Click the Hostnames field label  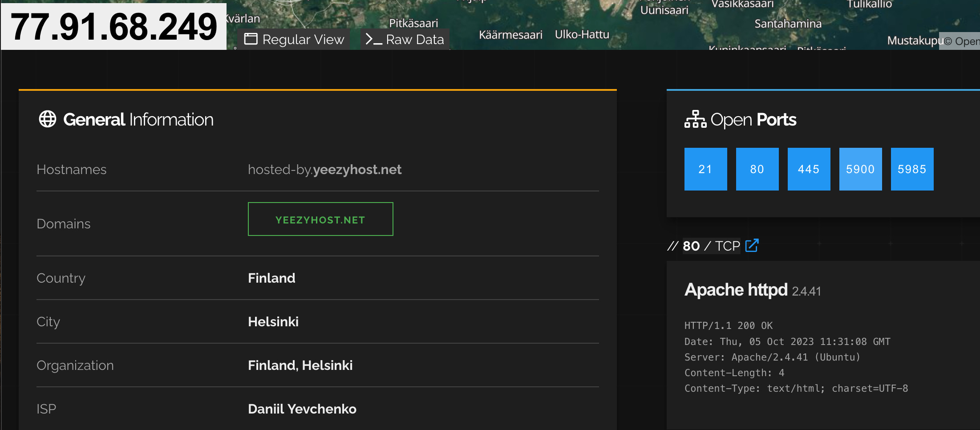[72, 170]
